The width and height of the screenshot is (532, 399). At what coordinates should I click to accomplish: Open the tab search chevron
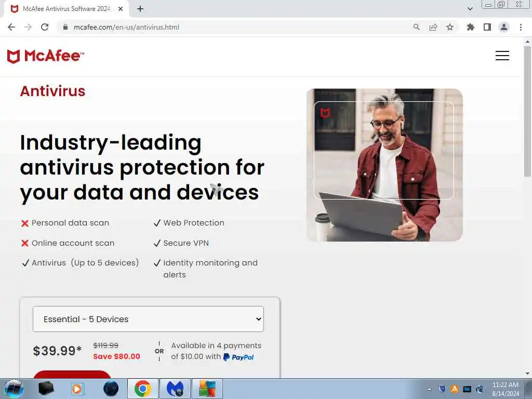coord(470,9)
